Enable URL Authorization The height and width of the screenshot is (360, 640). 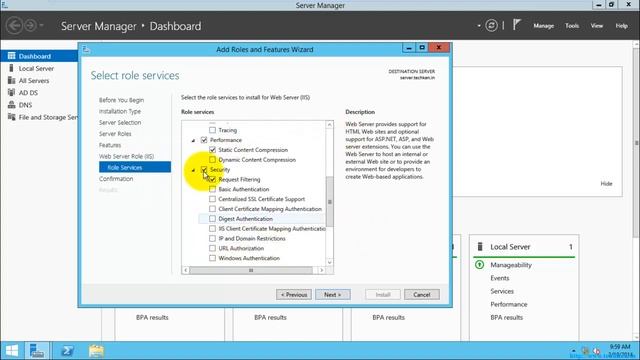coord(212,248)
